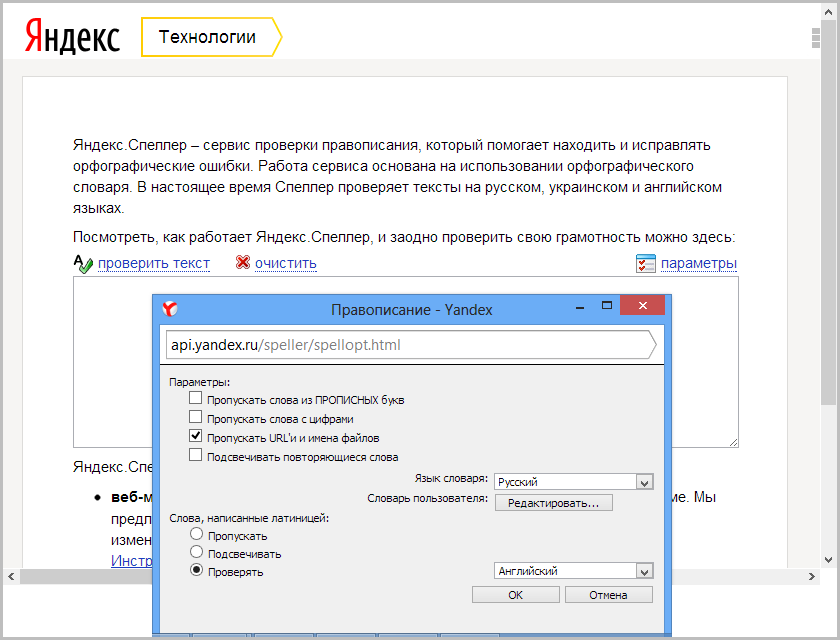Enable Пропускать слова с цифрами
Image resolution: width=840 pixels, height=640 pixels.
pos(196,417)
